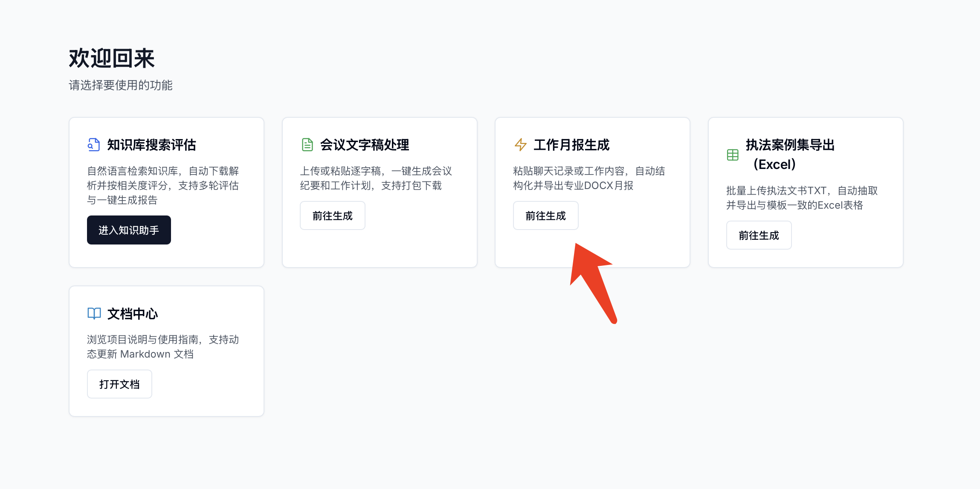Click the description text of 知识库搜索评估 card
Screen dimensions: 980x489
click(163, 186)
